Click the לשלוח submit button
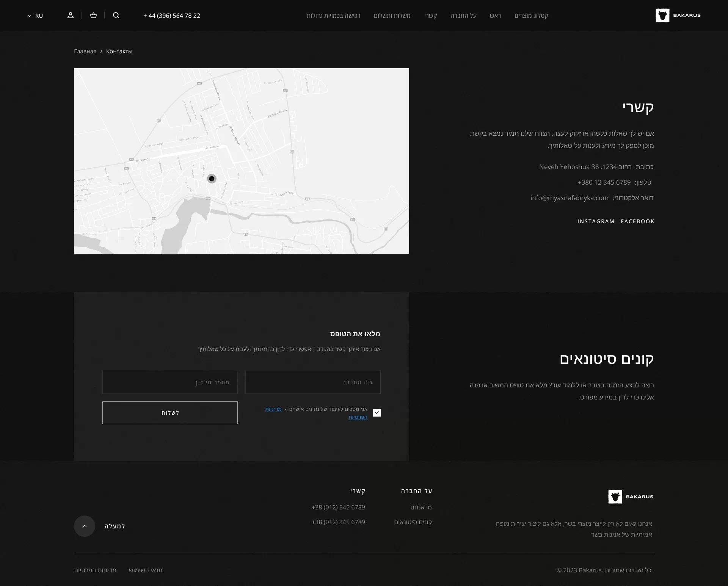Viewport: 728px width, 586px height. tap(170, 413)
